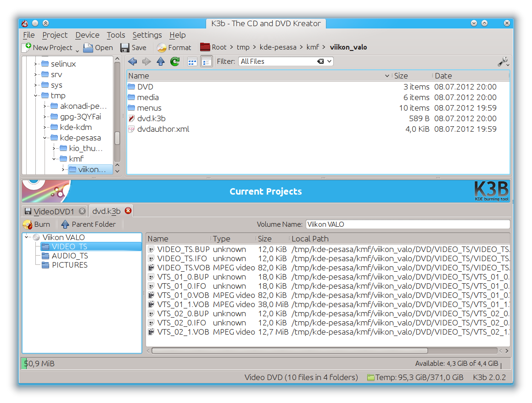Sort file list by Date column
The image size is (532, 403).
[x=471, y=76]
